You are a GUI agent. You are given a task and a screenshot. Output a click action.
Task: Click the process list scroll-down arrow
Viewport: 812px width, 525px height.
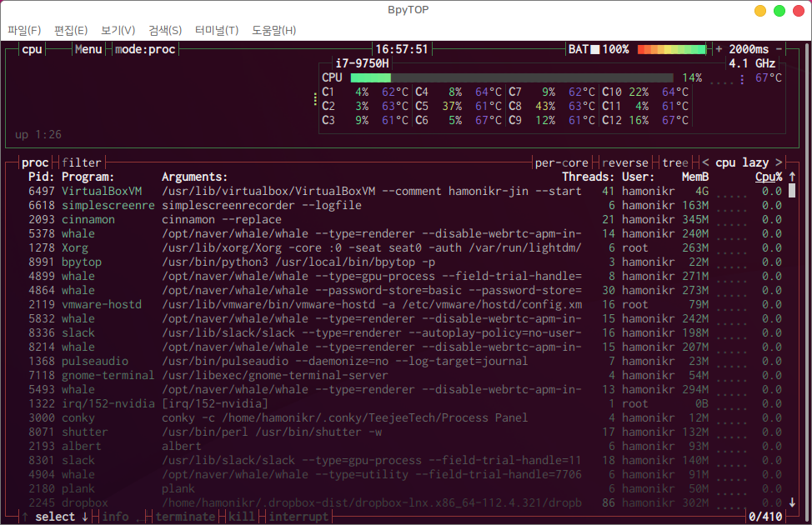pyautogui.click(x=791, y=502)
